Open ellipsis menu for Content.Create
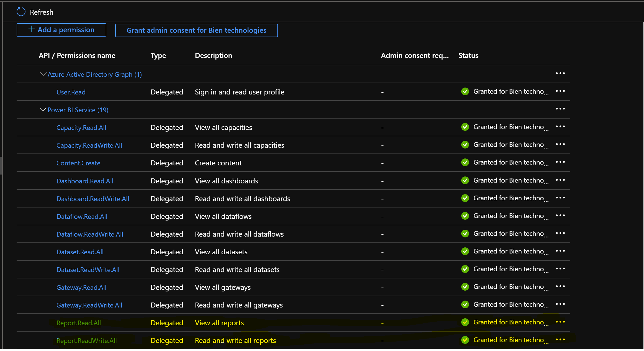Screen dimensions: 644x351 point(560,162)
